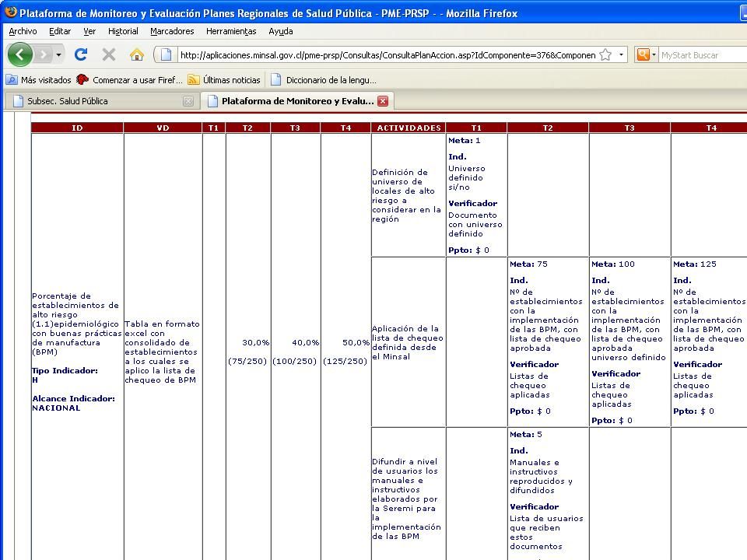Switch to the Subsec. Salud Pública tab
Viewport: 747px width, 560px height.
pyautogui.click(x=103, y=101)
